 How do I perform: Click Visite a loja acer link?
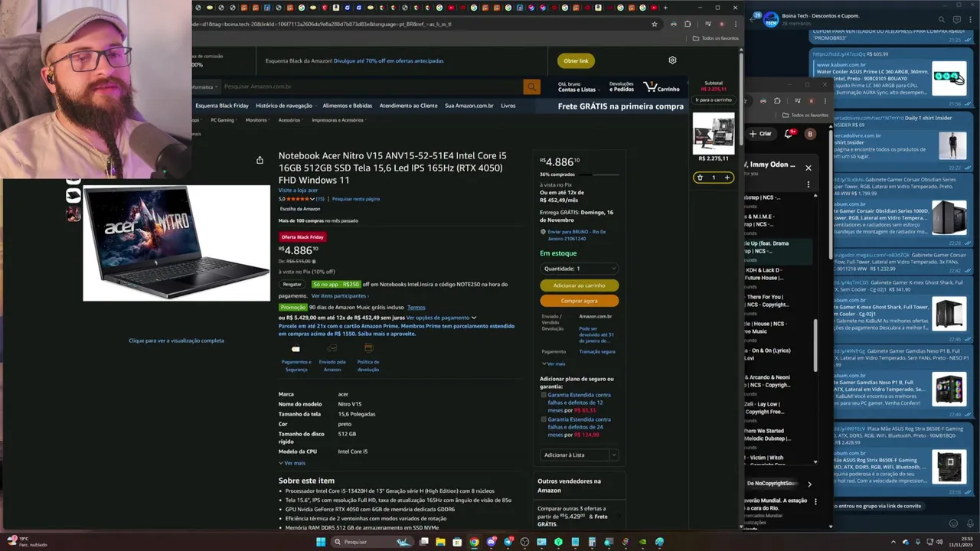coord(298,190)
